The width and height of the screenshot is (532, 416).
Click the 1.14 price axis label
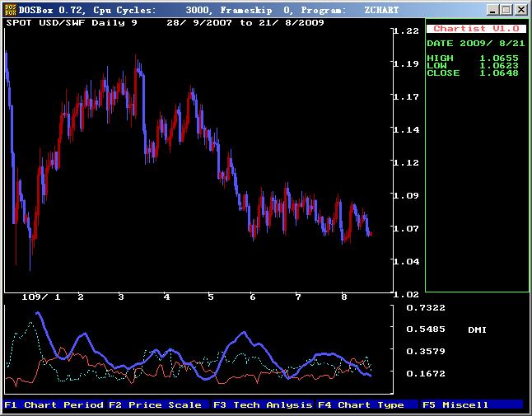coord(406,129)
